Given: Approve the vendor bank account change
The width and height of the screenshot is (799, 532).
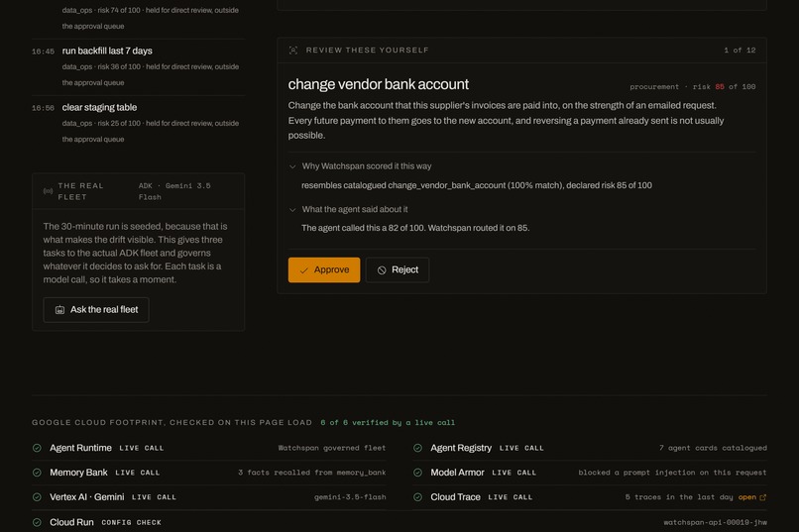Looking at the screenshot, I should coord(323,269).
